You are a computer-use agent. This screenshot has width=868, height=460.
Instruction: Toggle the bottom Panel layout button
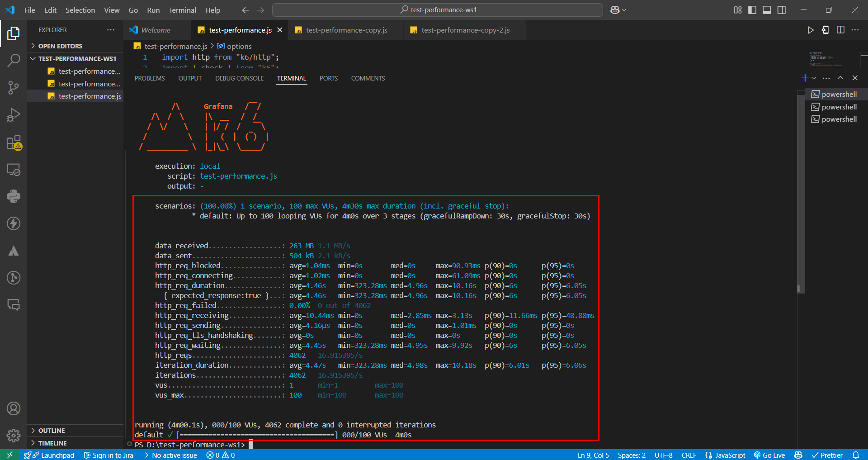pos(767,10)
